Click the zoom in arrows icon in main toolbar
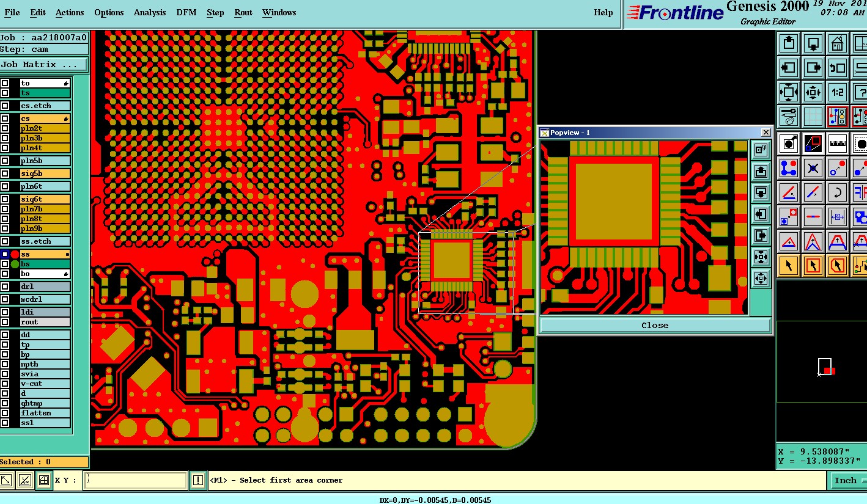Screen dimensions: 867x504 (x=789, y=92)
